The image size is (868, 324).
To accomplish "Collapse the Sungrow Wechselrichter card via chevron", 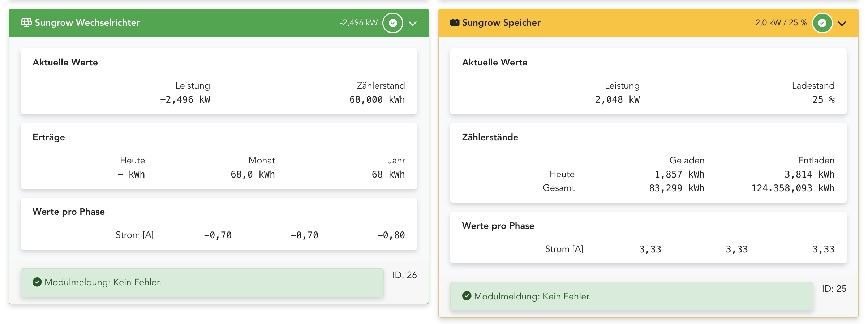I will tap(413, 24).
